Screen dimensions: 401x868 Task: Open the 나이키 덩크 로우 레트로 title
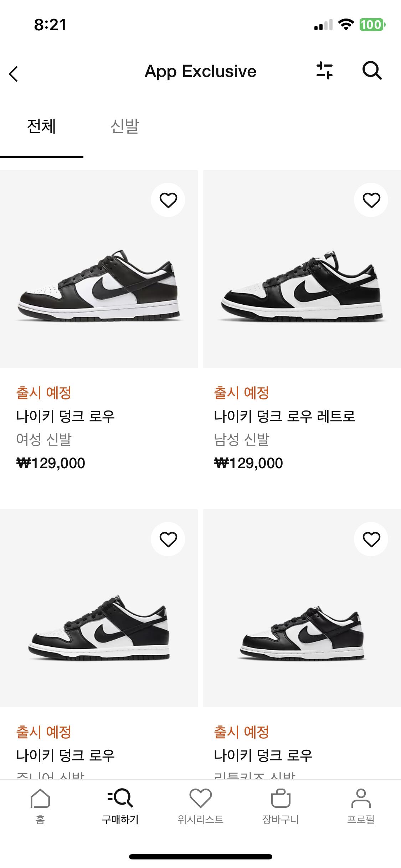pos(284,416)
